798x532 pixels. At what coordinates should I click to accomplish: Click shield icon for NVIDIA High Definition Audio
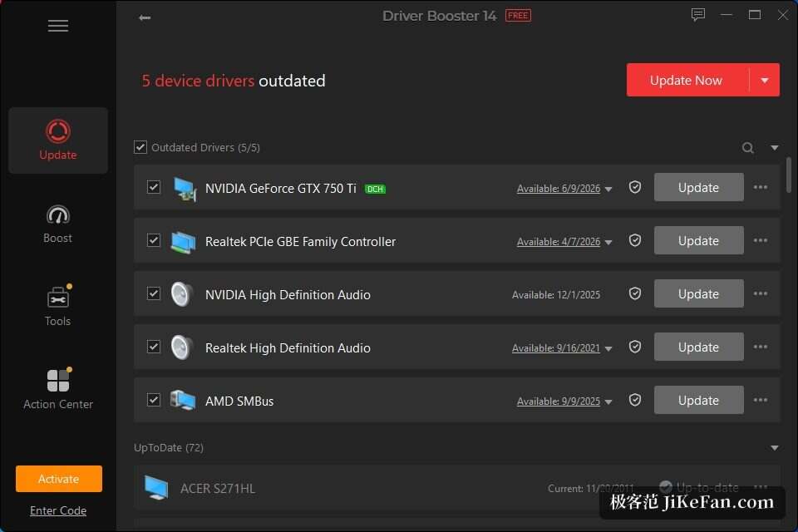pos(634,293)
